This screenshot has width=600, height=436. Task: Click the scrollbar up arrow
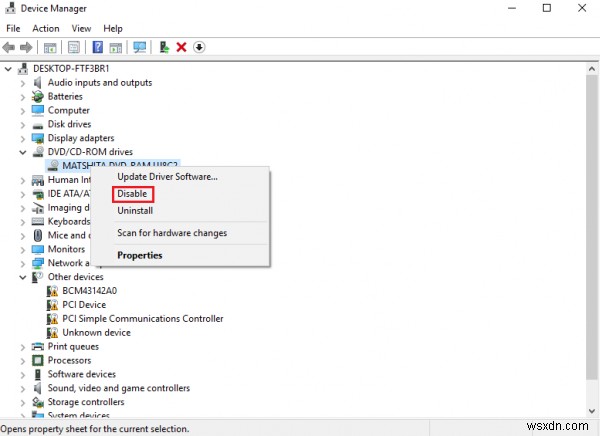point(592,69)
